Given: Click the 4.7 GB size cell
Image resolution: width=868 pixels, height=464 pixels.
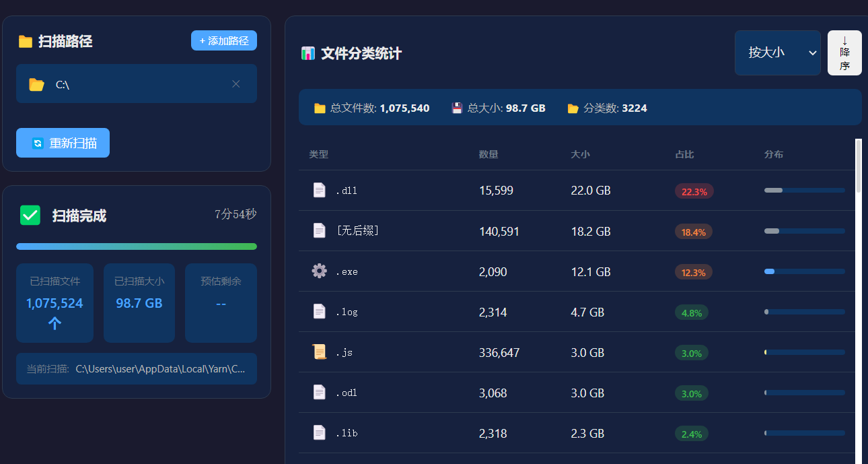Looking at the screenshot, I should tap(587, 312).
